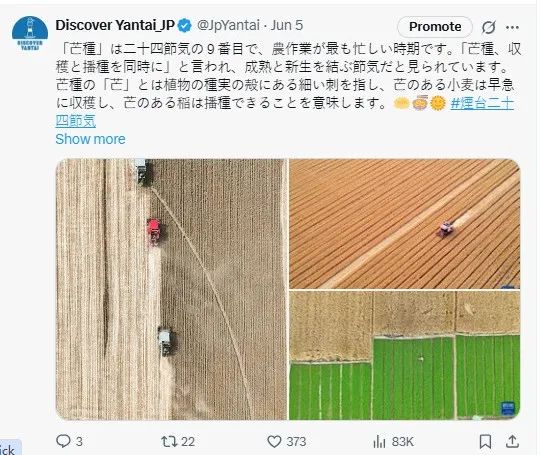540x455 pixels.
Task: Open the Jun 5 post timestamp
Action: pyautogui.click(x=287, y=25)
